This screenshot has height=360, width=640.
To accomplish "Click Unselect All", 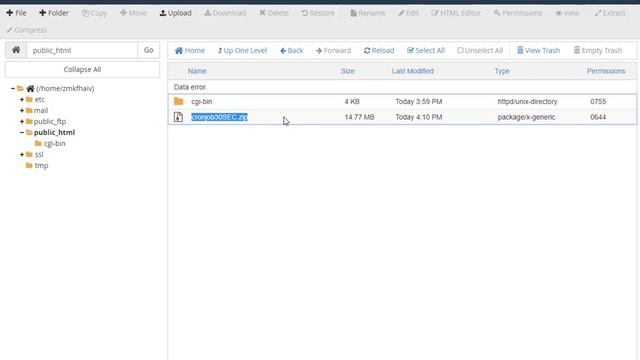I will [480, 51].
